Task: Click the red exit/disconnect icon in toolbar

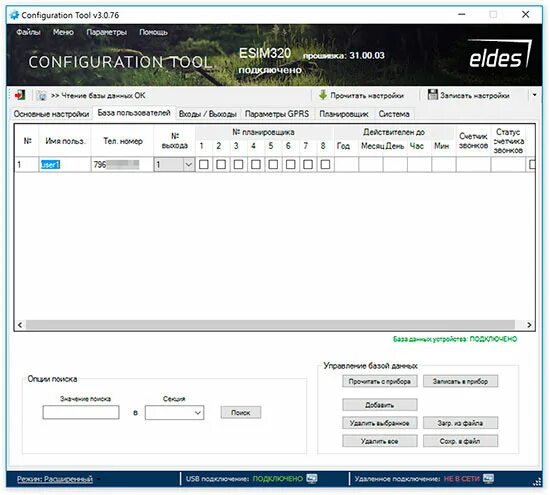Action: [x=20, y=95]
